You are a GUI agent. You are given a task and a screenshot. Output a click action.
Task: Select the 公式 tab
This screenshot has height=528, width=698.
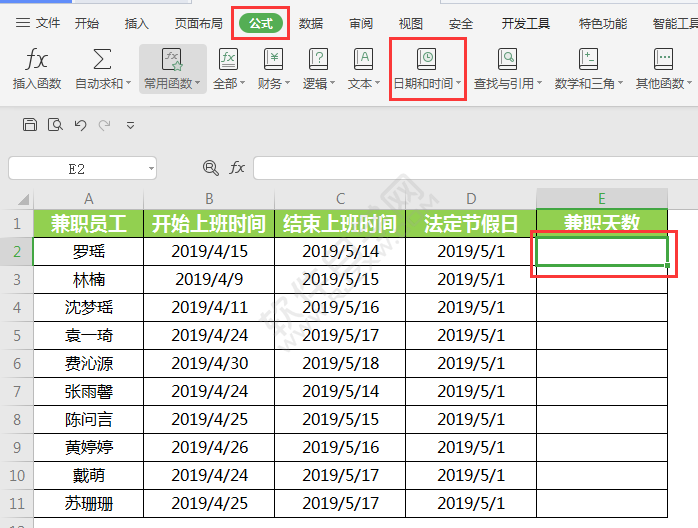coord(261,23)
